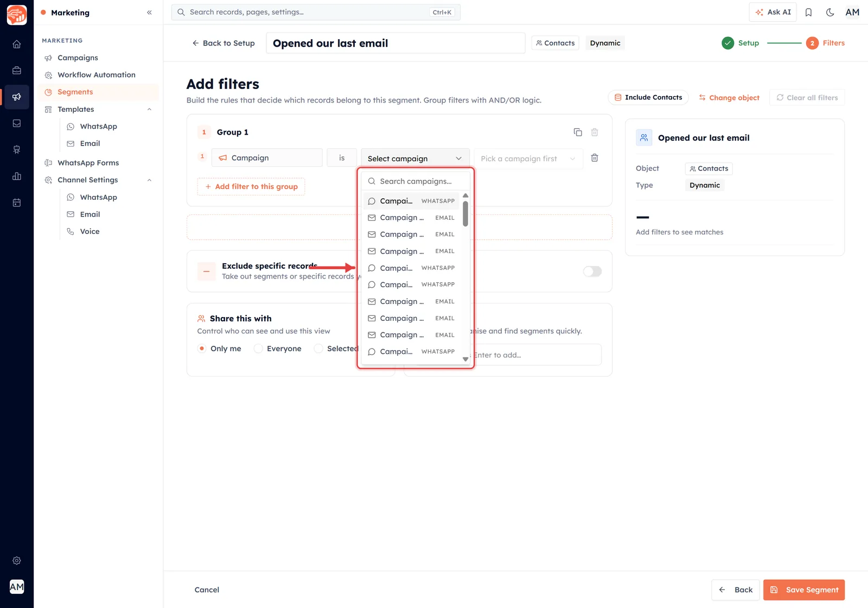Open the 'is' operator selector

tap(342, 157)
